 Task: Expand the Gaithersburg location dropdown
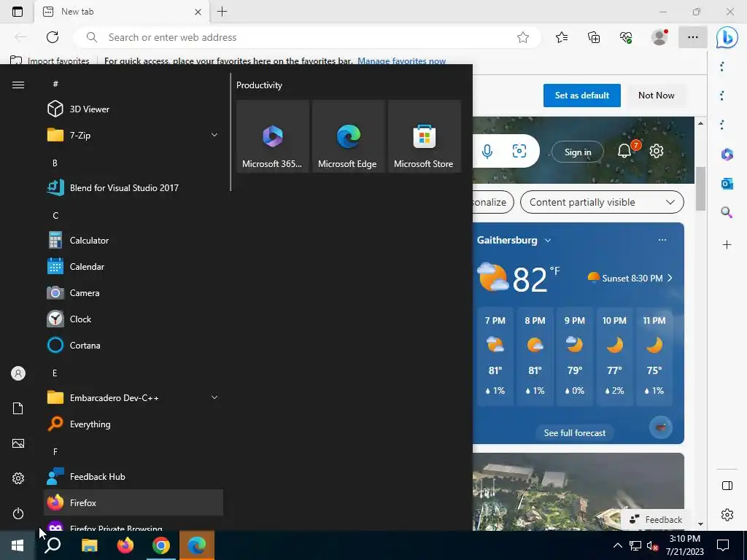pyautogui.click(x=548, y=241)
